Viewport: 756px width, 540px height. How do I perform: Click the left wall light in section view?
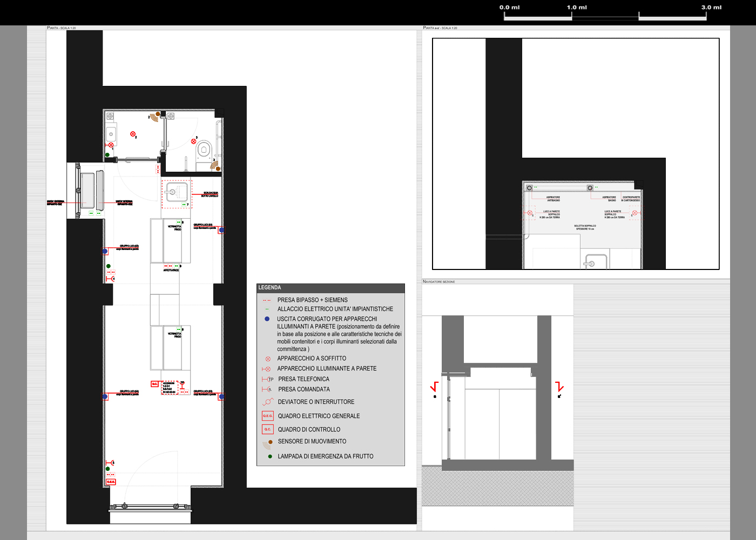pos(530,213)
